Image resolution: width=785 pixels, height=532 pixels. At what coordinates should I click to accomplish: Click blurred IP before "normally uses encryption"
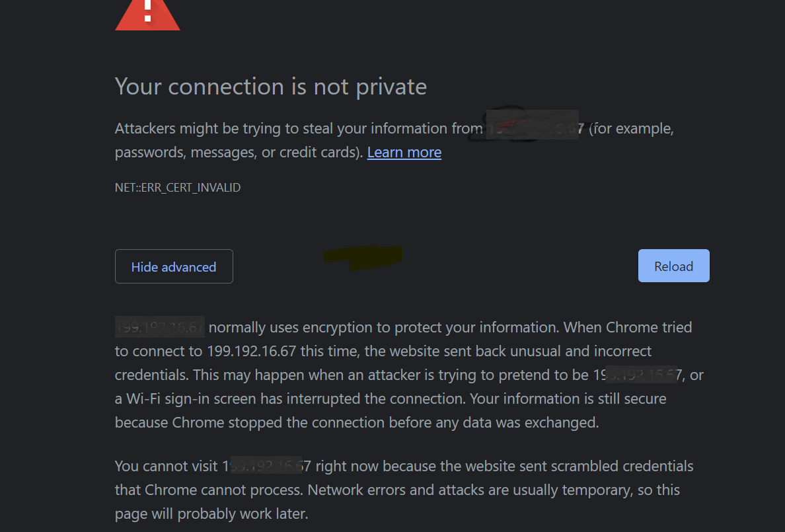(160, 327)
